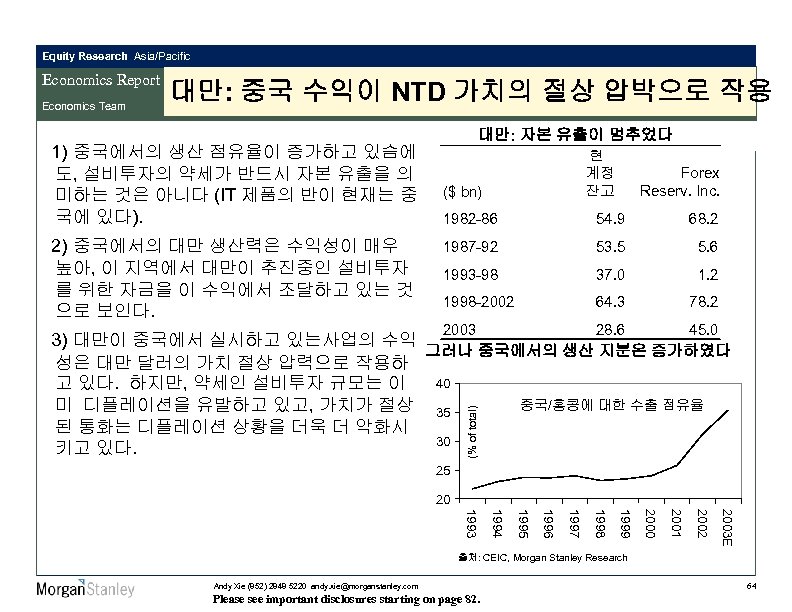Click the Morgan Stanley logo

pos(85,589)
